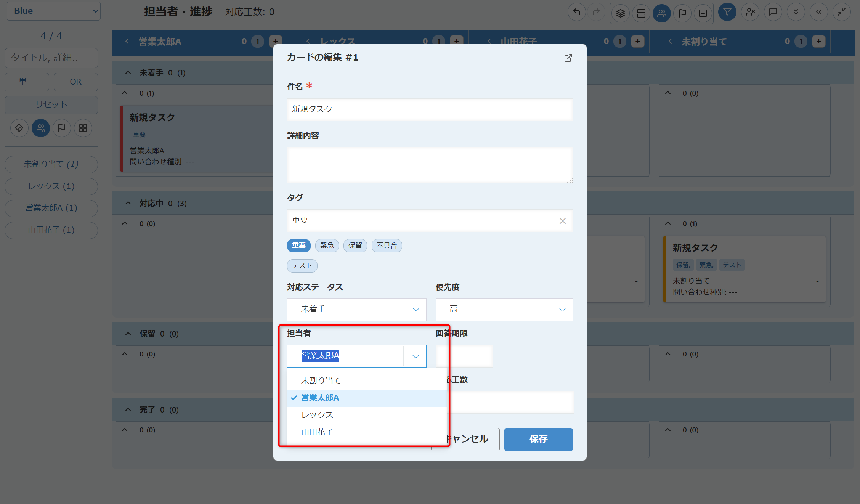Open the 対応ステータス dropdown

(356, 309)
